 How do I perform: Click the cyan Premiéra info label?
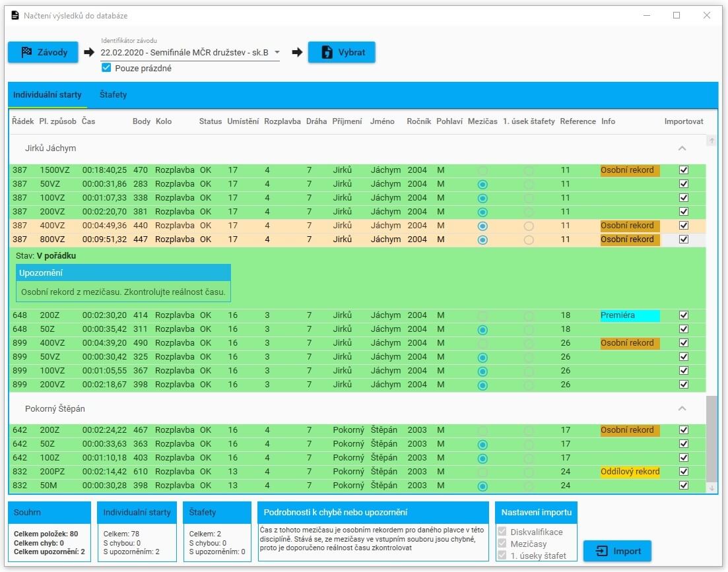pyautogui.click(x=630, y=315)
